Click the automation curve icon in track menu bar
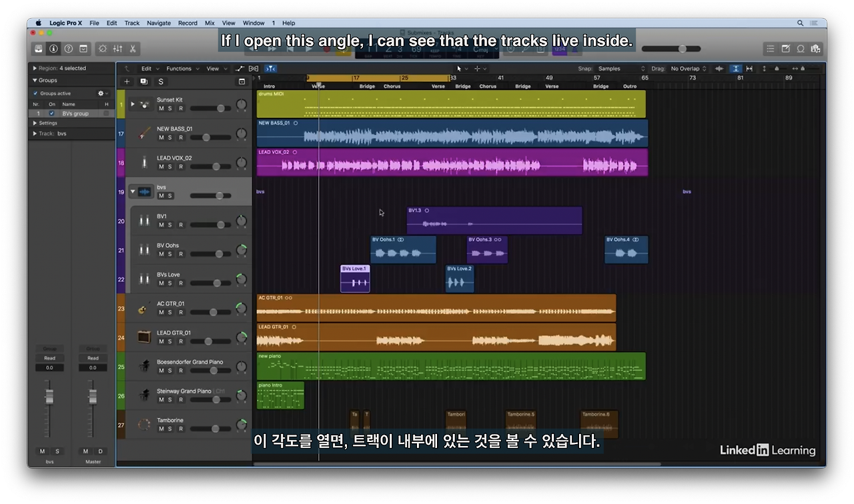This screenshot has width=854, height=504. click(240, 69)
